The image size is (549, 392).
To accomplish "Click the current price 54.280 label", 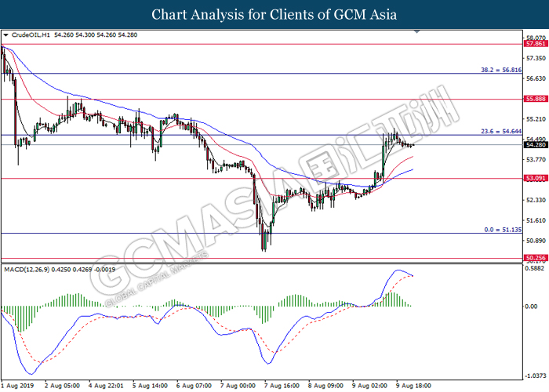I will (x=536, y=144).
